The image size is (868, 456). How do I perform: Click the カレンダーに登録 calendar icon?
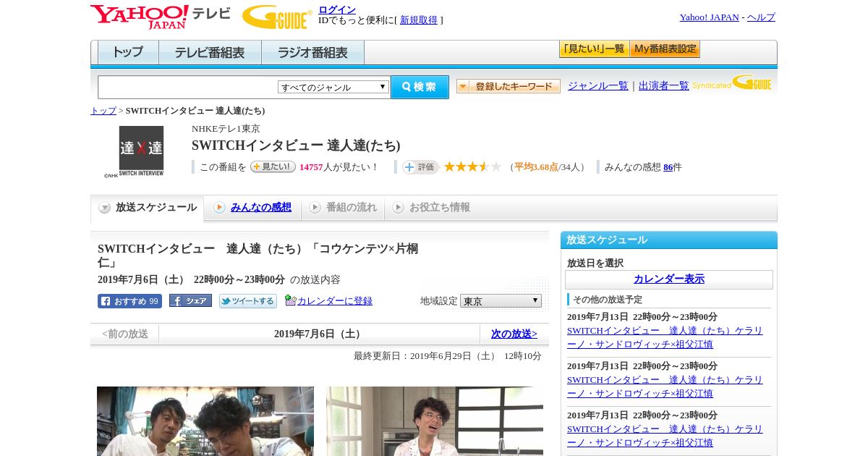coord(290,300)
